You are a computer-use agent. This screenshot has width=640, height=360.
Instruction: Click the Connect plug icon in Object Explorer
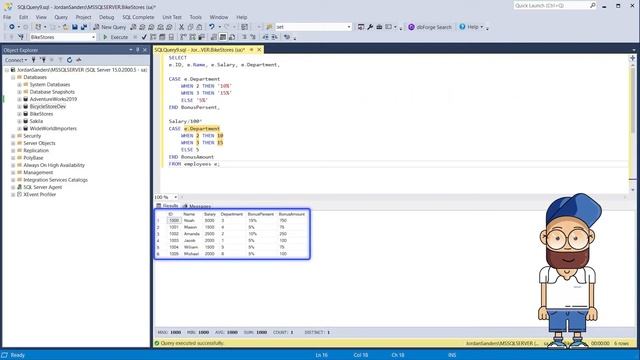33,60
